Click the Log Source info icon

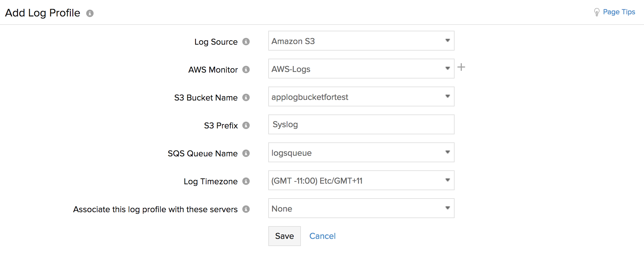(246, 42)
